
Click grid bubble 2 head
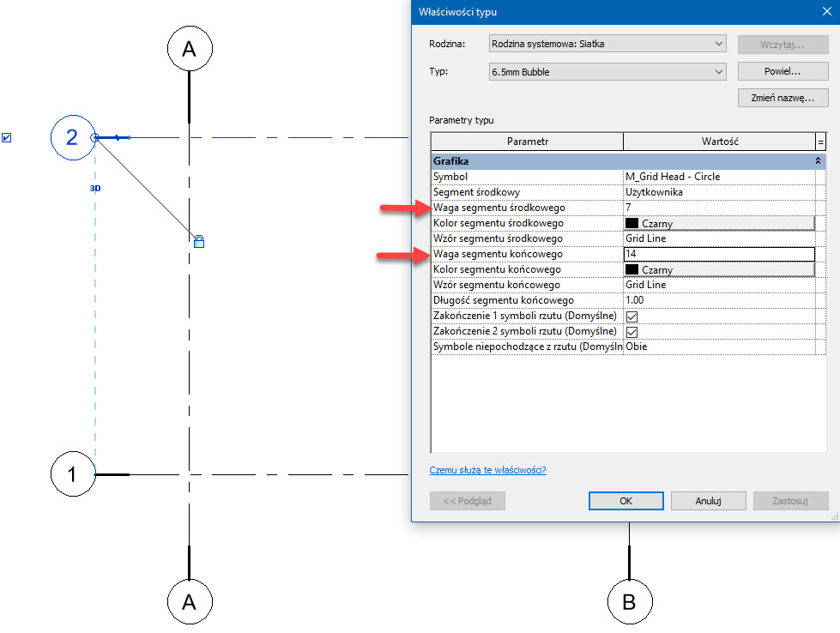pyautogui.click(x=72, y=137)
